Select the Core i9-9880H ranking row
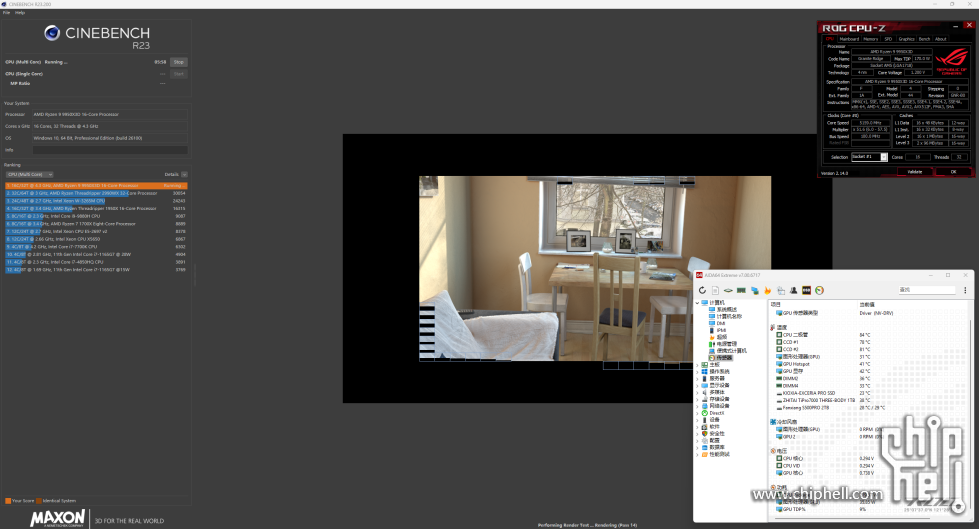Viewport: 979px width, 529px height. click(96, 216)
